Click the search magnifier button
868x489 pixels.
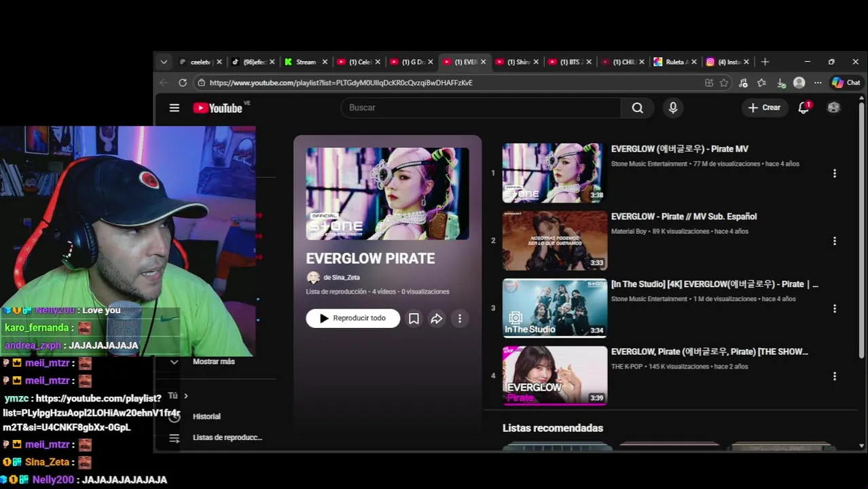click(x=637, y=108)
